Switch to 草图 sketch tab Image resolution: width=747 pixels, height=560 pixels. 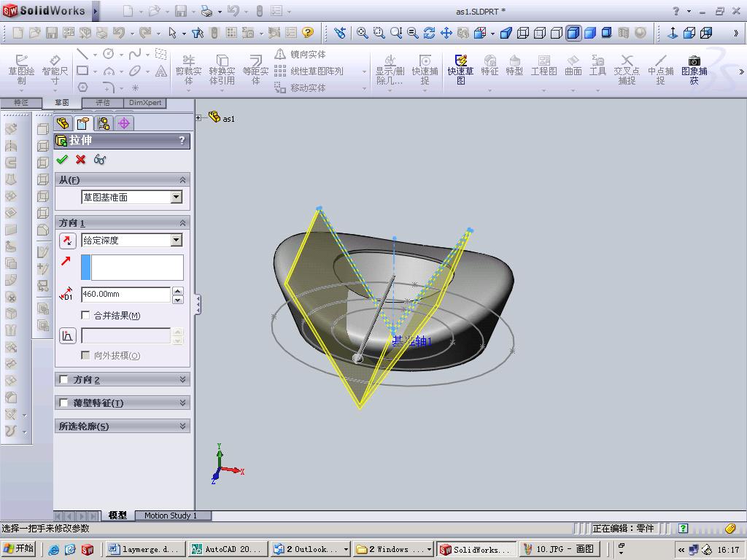click(62, 102)
